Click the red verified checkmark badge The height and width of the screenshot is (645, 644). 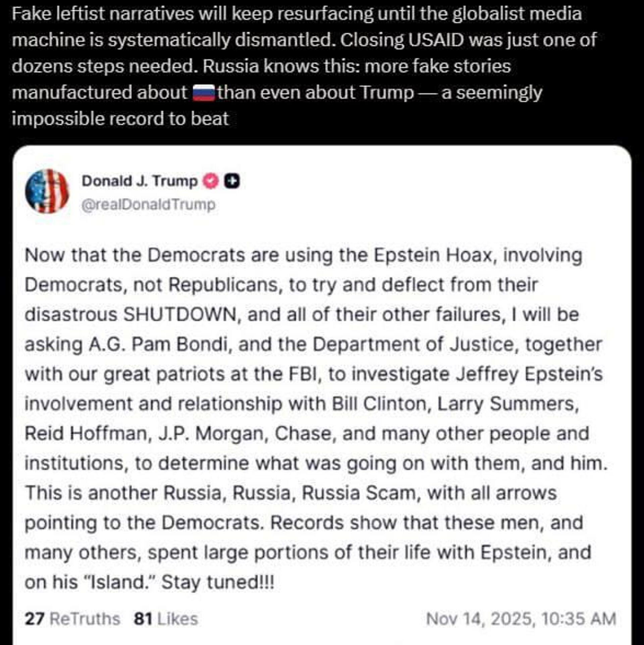211,181
